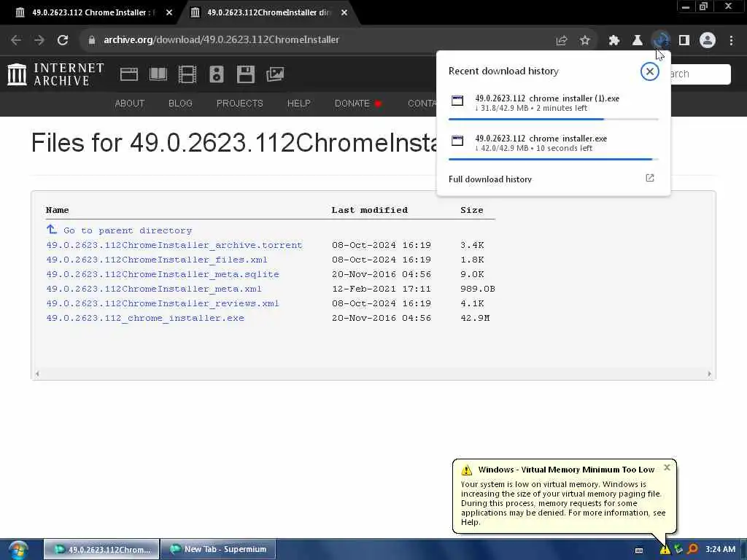Close the first browser tab
Screen dimensions: 747x560
coord(169,12)
